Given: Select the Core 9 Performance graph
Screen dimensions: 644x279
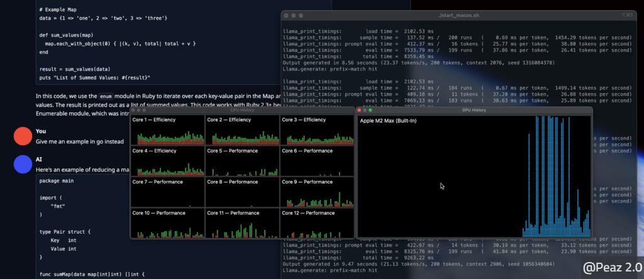Looking at the screenshot, I should click(317, 192).
